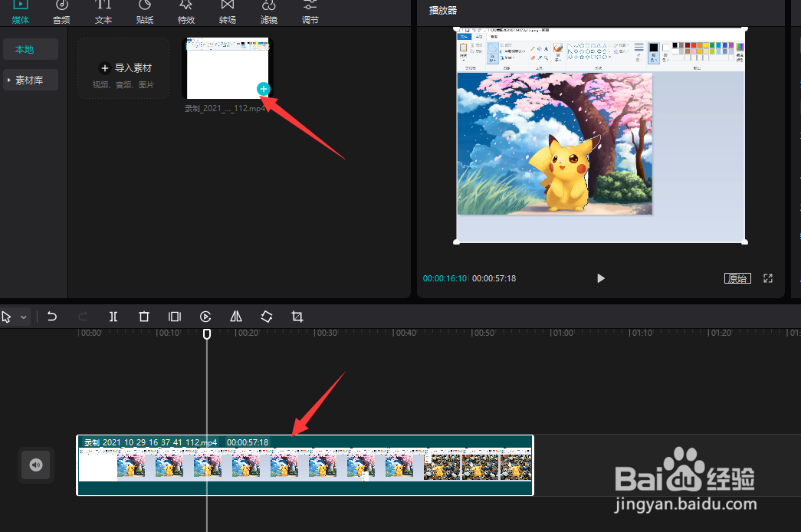
Task: Click the reverse playback icon
Action: 205,317
